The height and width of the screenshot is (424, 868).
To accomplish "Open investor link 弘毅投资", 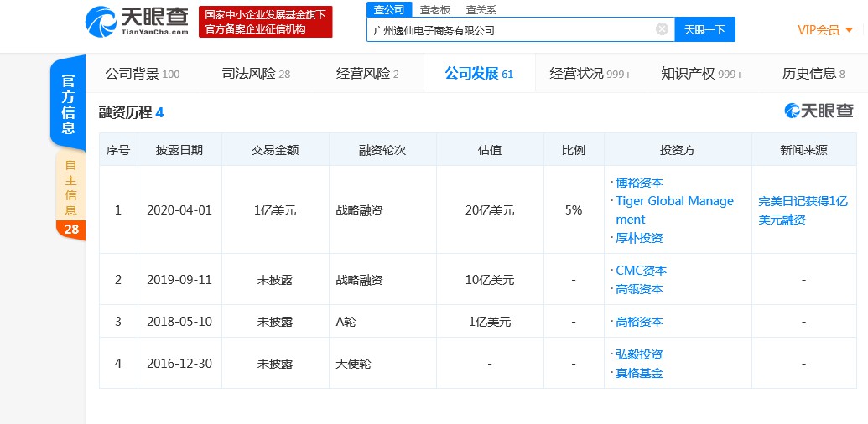I will [639, 354].
